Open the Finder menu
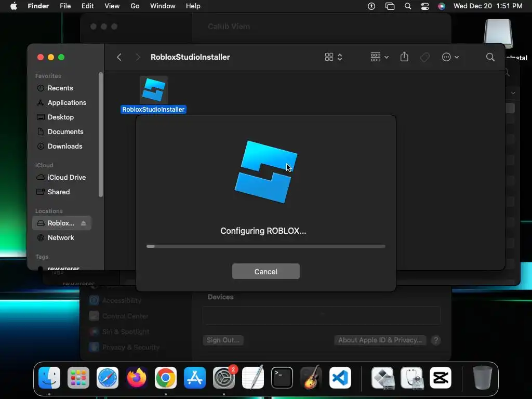 pyautogui.click(x=38, y=6)
